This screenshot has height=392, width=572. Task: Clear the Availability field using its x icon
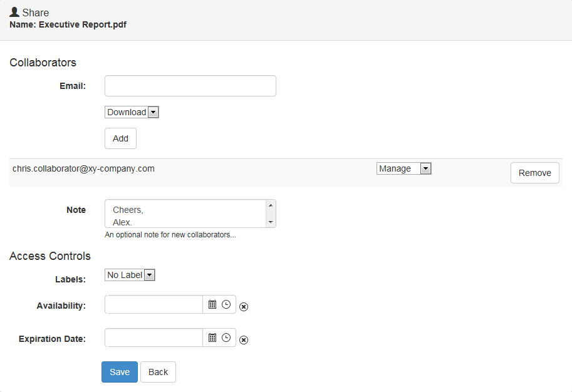pos(244,307)
